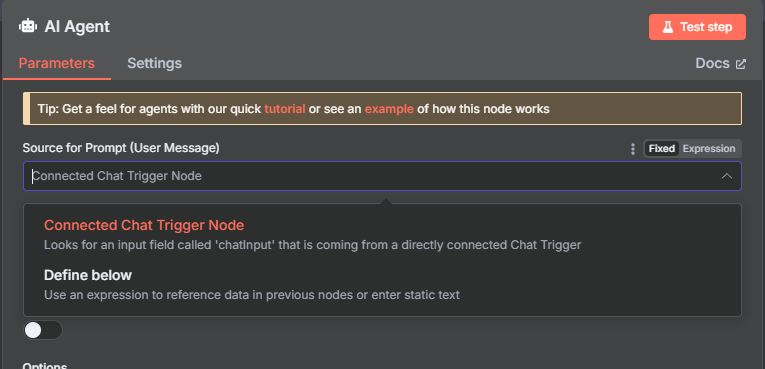Click the Source for Prompt (User Message) label
The image size is (765, 369).
121,148
